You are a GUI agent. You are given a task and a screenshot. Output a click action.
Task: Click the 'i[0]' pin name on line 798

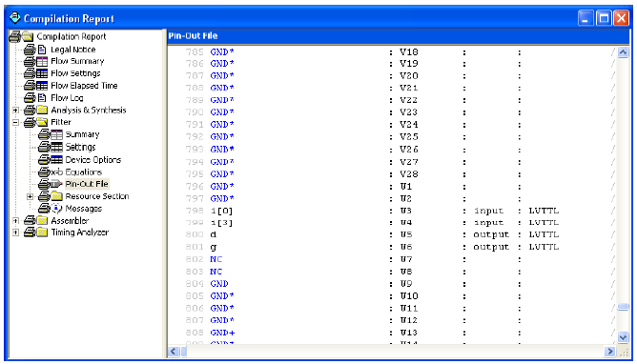[221, 211]
